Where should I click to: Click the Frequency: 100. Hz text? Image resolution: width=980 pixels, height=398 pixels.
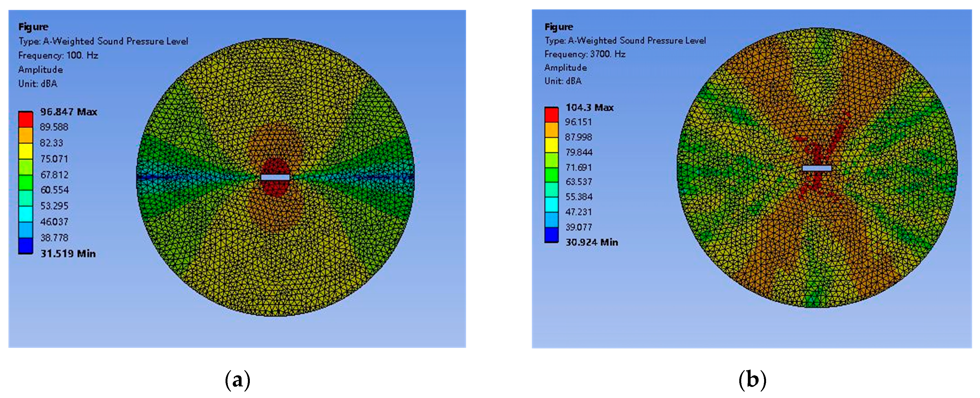pos(58,55)
